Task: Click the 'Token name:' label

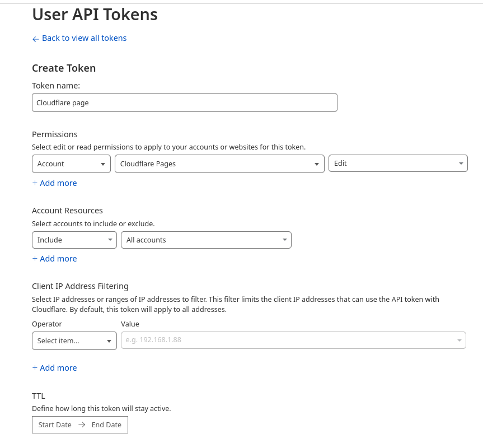Action: (56, 86)
